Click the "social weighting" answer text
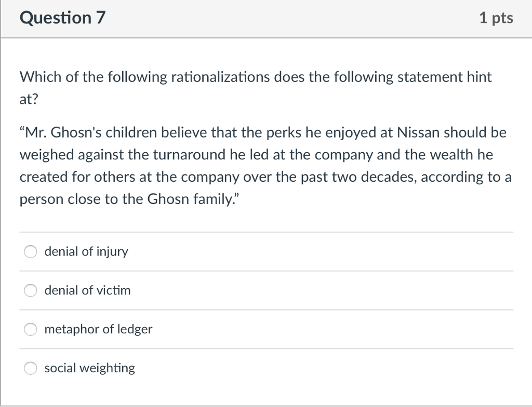 point(89,369)
